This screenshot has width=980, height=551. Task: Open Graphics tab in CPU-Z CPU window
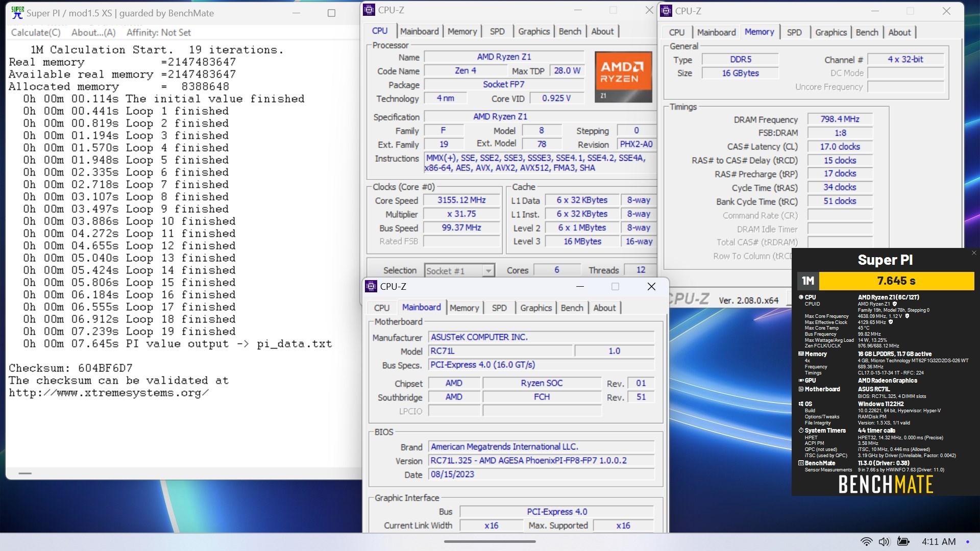(x=534, y=31)
